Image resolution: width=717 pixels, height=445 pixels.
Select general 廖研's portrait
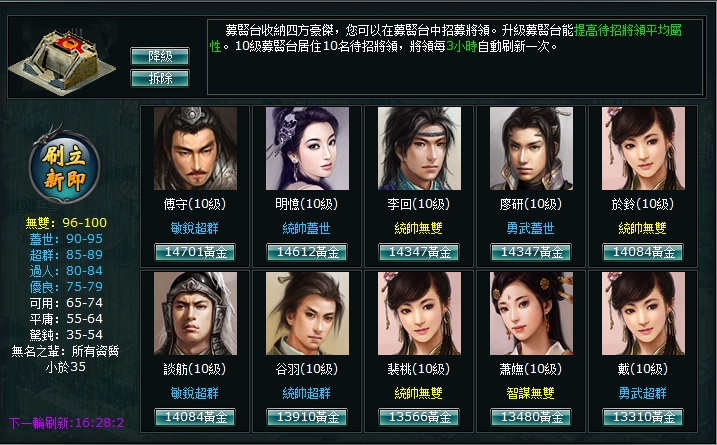(531, 148)
